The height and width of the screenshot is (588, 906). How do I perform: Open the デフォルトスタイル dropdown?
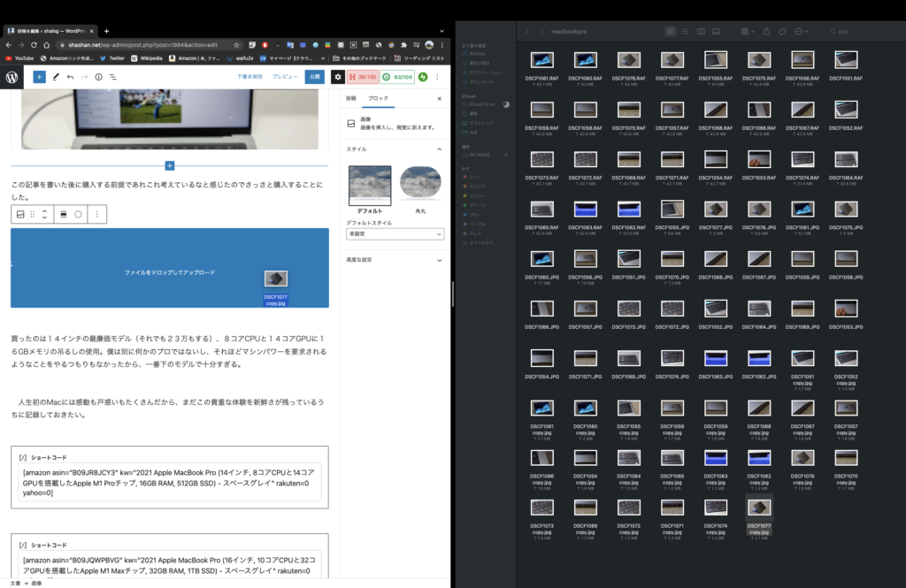click(x=395, y=234)
